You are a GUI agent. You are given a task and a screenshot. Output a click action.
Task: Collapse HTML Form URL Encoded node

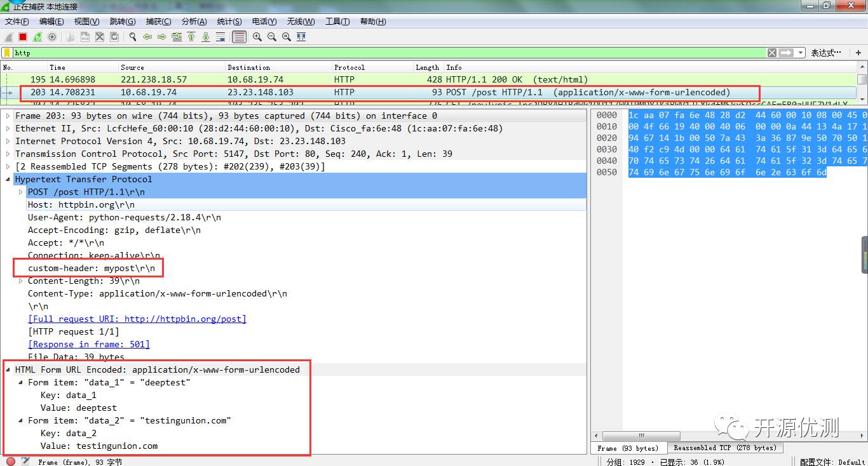(8, 369)
